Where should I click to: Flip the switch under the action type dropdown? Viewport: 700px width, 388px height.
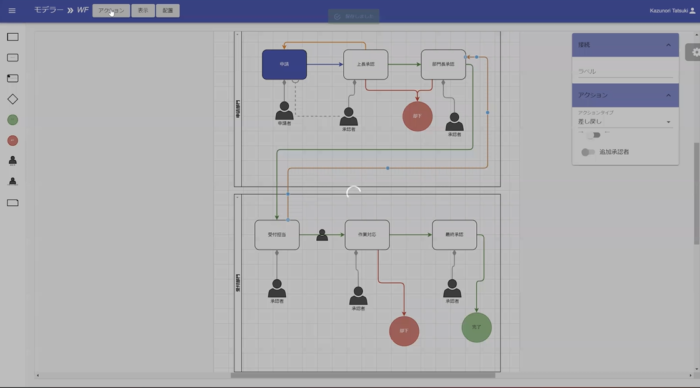point(594,135)
